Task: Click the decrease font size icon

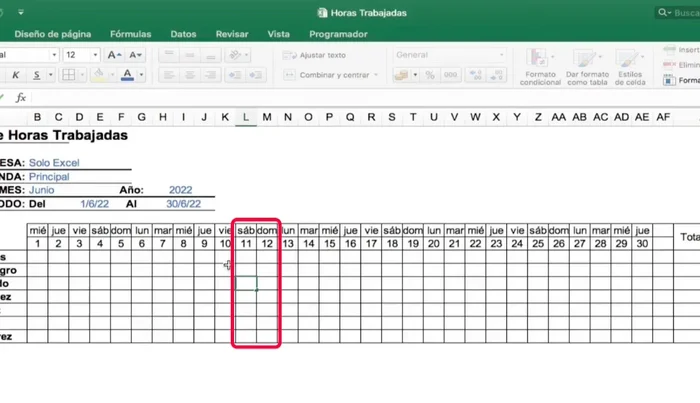Action: coord(135,55)
